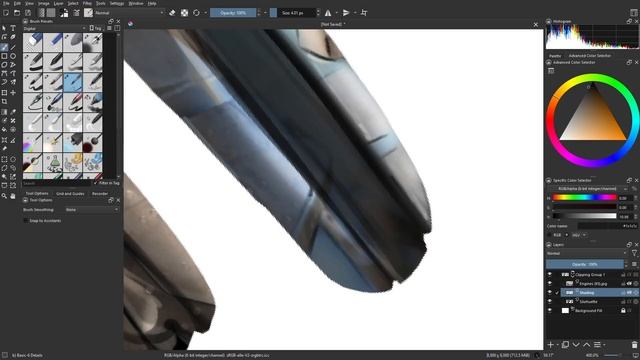The height and width of the screenshot is (360, 640).
Task: Select the Gradient tool
Action: 4,112
